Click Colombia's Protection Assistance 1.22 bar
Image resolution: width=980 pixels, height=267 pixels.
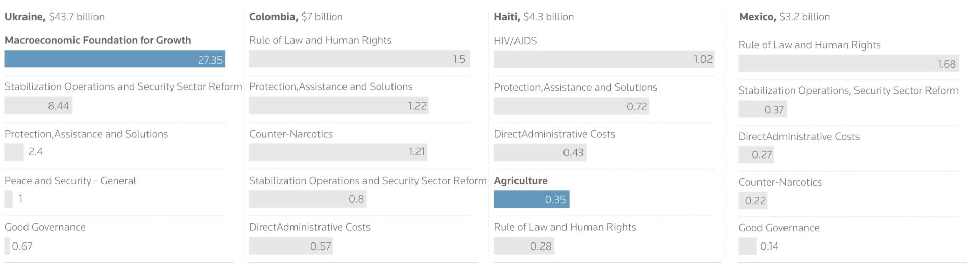point(338,106)
